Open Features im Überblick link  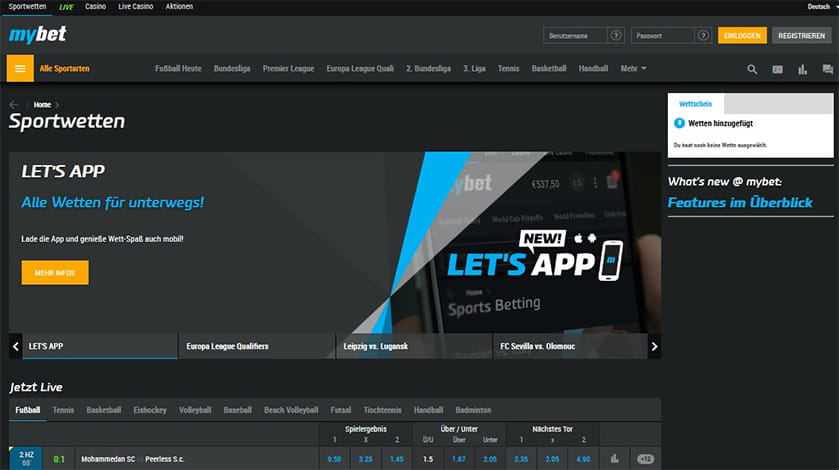[x=740, y=202]
